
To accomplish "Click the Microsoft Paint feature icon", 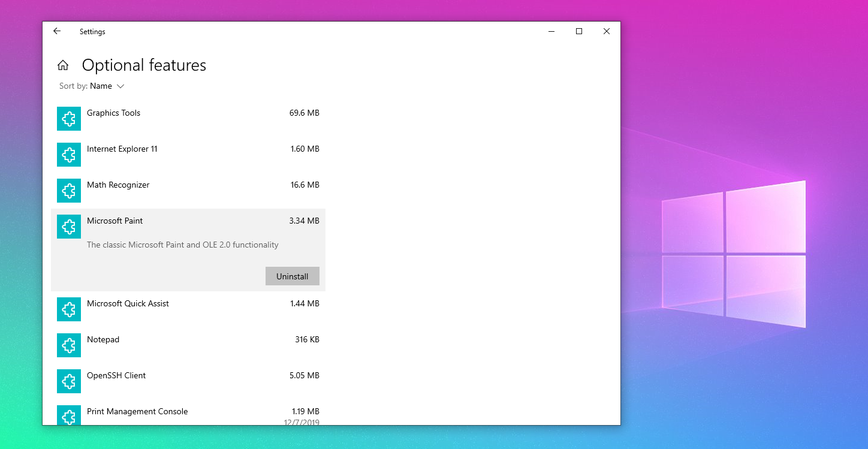I will (x=69, y=227).
